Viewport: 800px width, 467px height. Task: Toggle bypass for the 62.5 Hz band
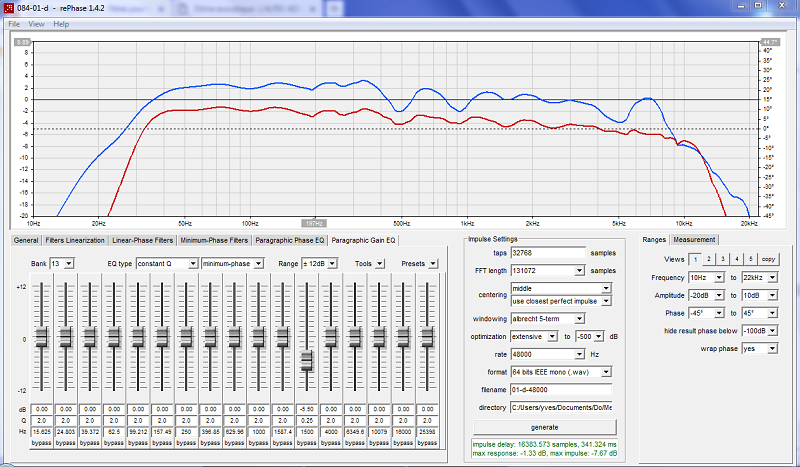114,443
